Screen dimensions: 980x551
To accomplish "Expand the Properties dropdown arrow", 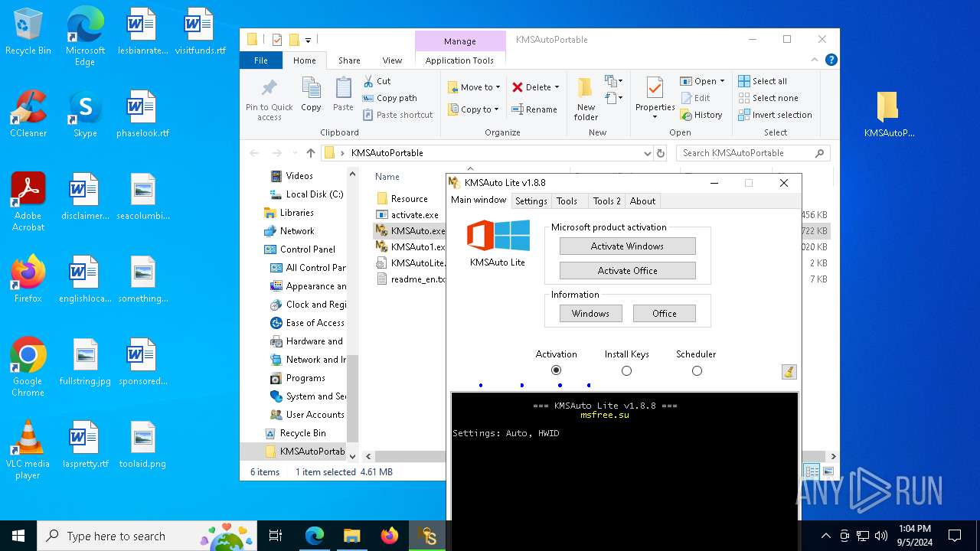I will tap(655, 118).
